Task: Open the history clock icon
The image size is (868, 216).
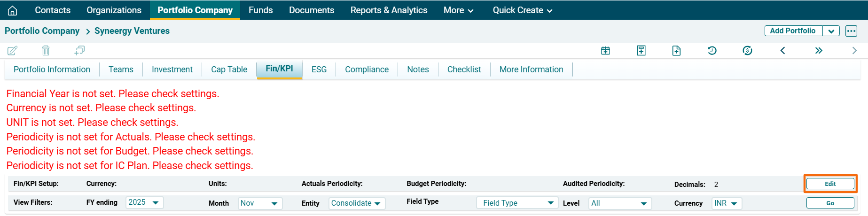Action: (712, 51)
